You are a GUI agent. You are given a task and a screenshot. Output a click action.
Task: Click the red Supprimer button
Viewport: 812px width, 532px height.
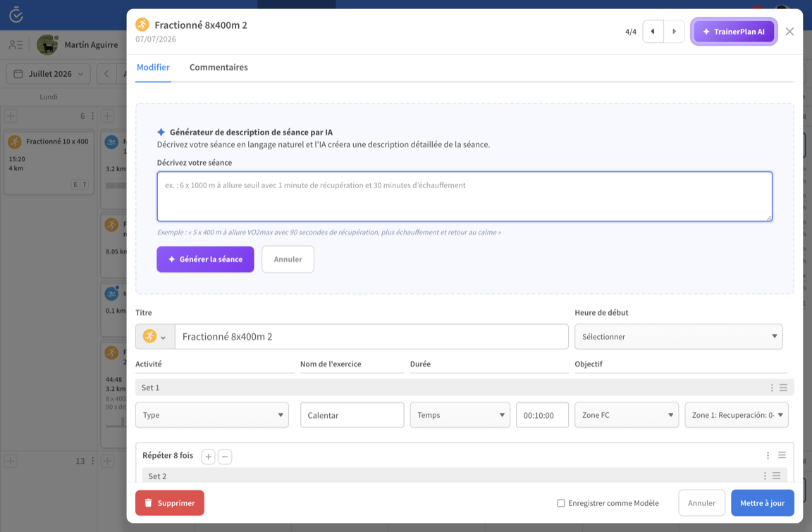[x=170, y=503]
